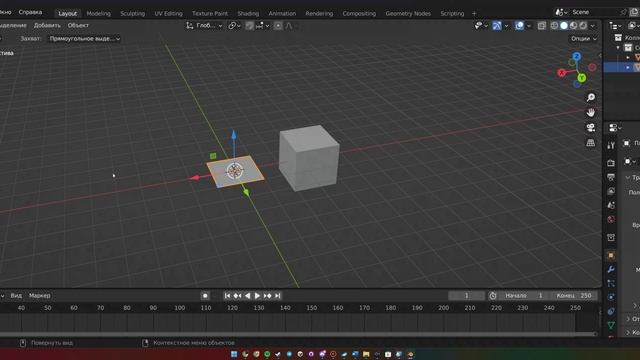Click the current frame field showing 1
This screenshot has height=360, width=640.
(x=467, y=296)
